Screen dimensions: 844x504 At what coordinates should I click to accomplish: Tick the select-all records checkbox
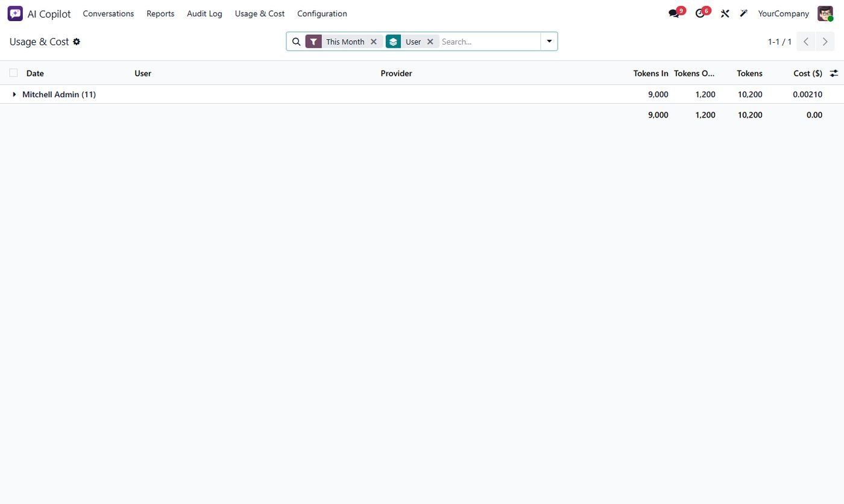[x=13, y=73]
